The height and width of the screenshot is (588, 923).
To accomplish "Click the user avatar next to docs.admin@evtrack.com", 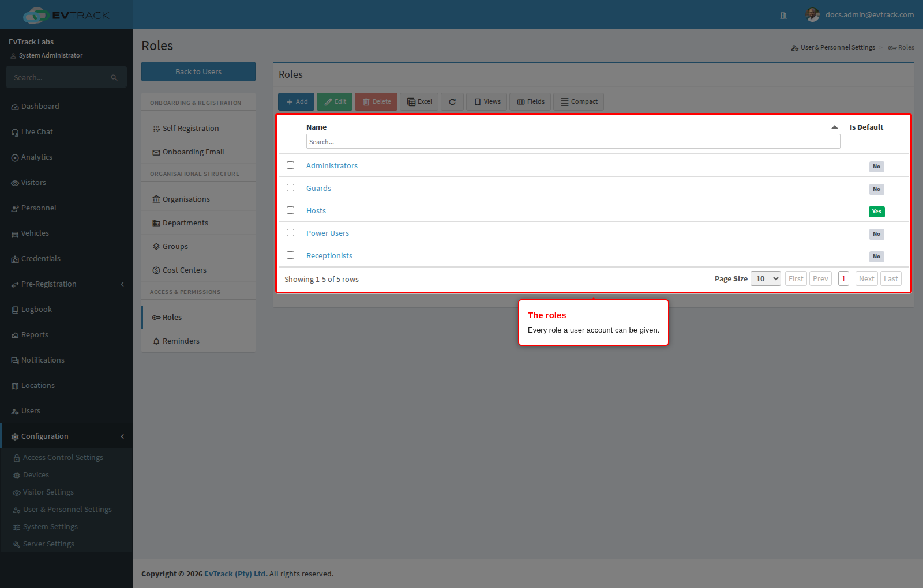I will pos(813,15).
